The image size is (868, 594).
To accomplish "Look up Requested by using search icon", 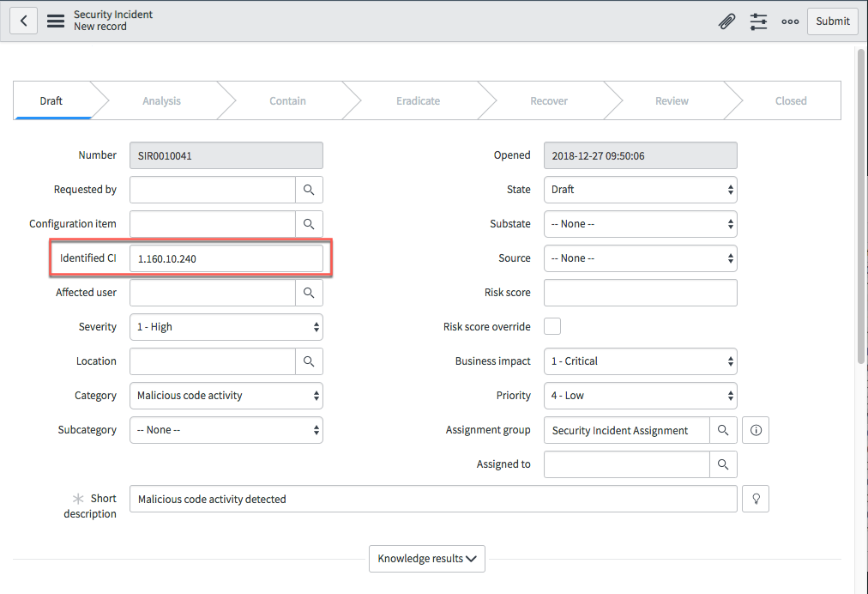I will pos(309,190).
